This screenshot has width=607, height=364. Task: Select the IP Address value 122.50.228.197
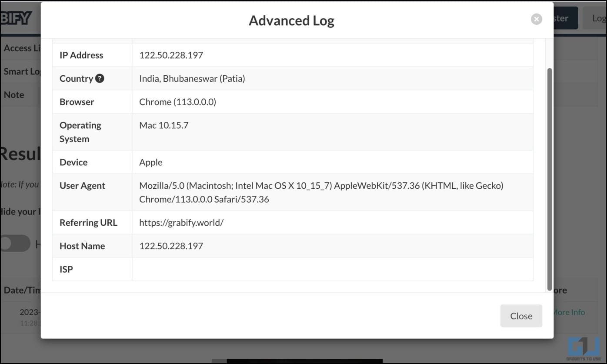(171, 55)
